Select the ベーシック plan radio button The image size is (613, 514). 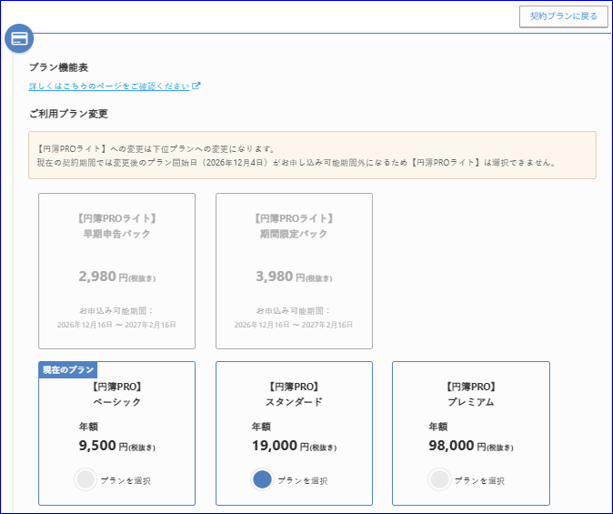tap(86, 479)
